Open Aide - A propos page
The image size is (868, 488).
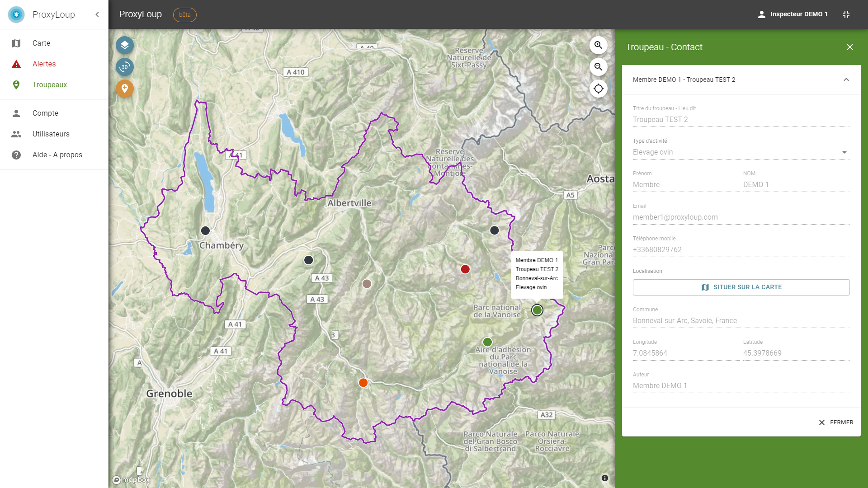(x=54, y=155)
